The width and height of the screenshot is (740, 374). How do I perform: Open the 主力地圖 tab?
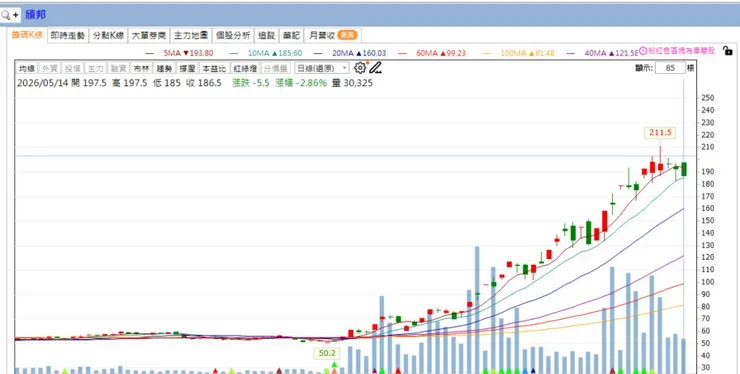(x=191, y=35)
